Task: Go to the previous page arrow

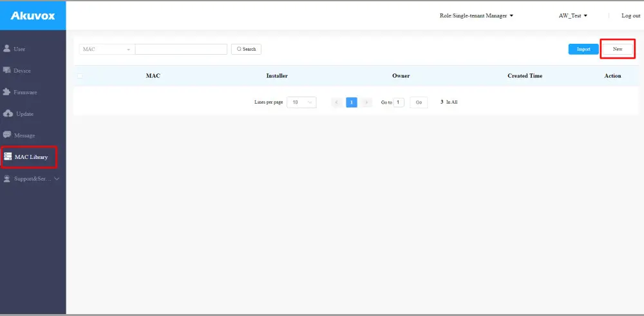Action: pyautogui.click(x=337, y=102)
